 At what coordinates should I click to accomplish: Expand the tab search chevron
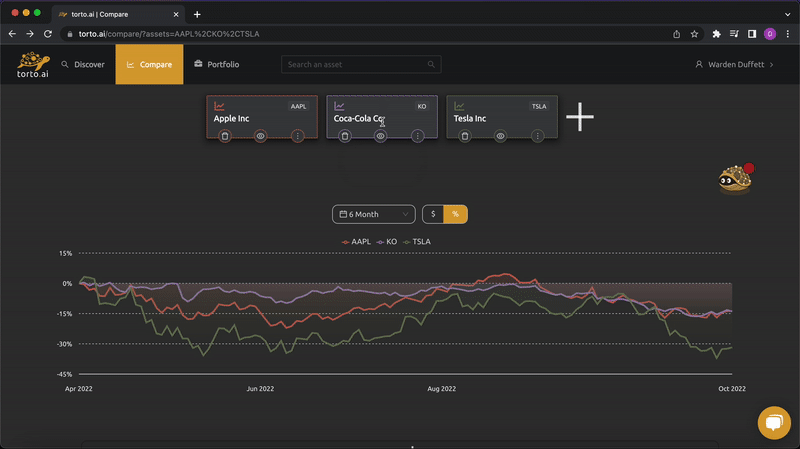(788, 14)
